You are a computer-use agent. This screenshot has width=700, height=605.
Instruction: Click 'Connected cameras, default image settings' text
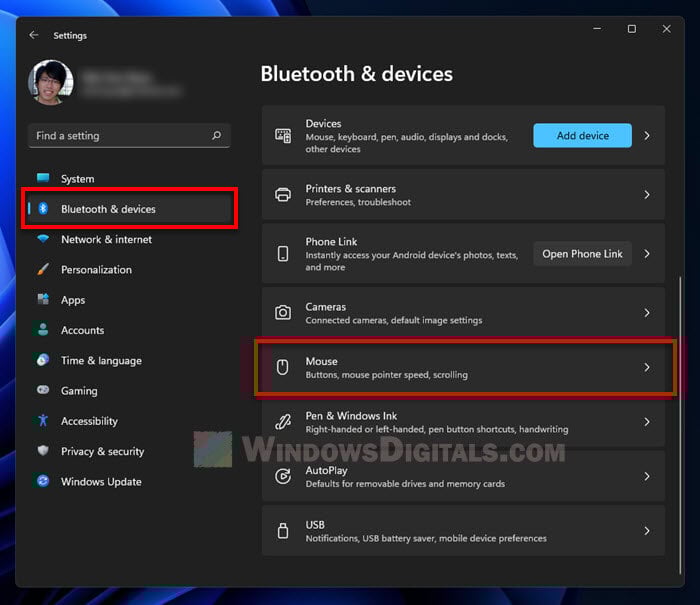click(394, 320)
